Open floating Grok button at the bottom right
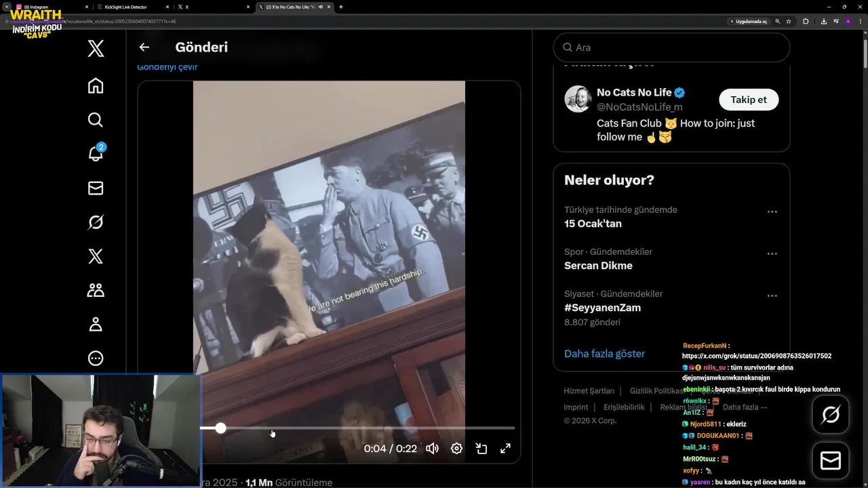868x488 pixels. coord(831,414)
